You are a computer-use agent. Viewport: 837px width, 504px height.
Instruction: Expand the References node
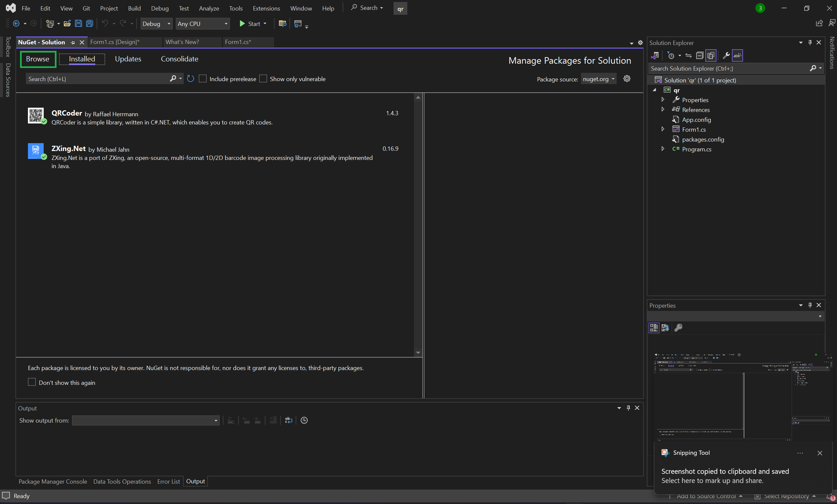663,109
